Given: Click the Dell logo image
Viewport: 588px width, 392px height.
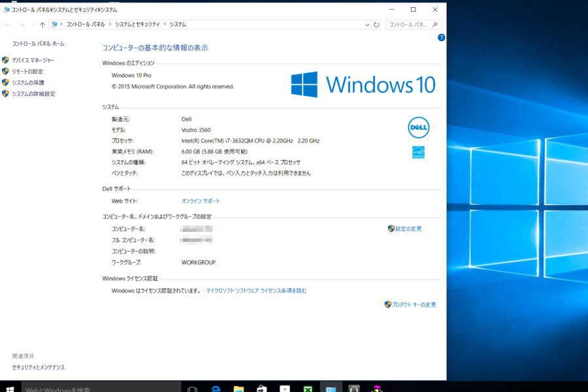Looking at the screenshot, I should coord(419,127).
